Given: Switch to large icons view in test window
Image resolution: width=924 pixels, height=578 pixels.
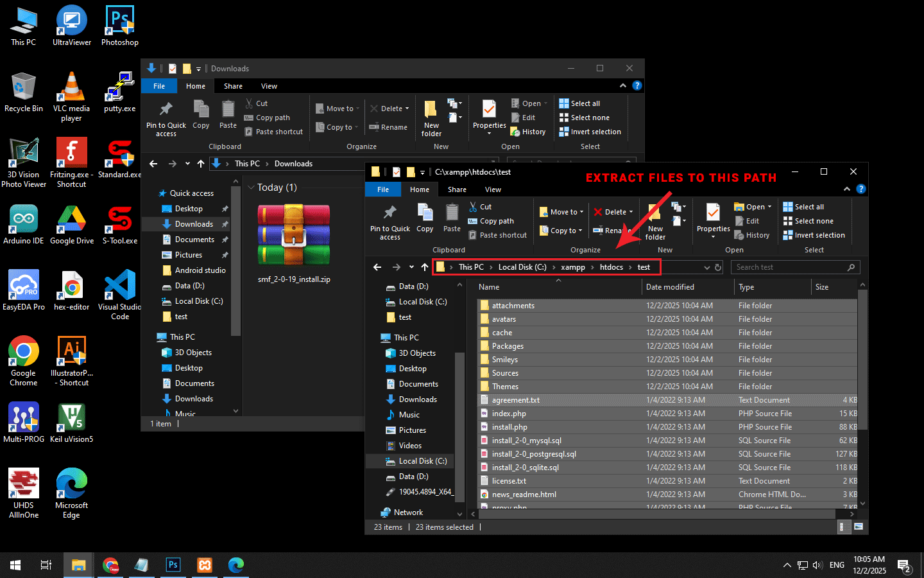Looking at the screenshot, I should [x=859, y=527].
